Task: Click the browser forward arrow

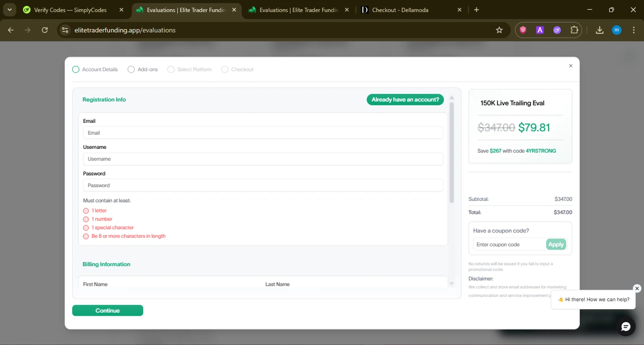Action: coord(27,30)
